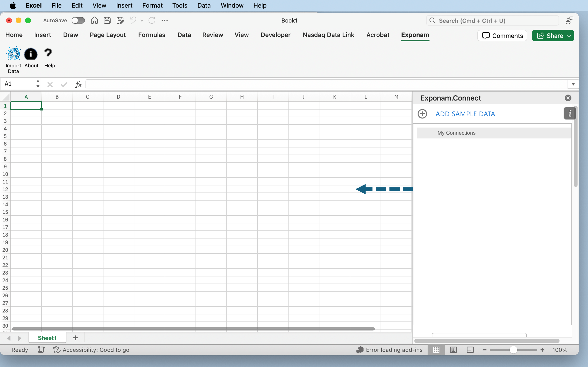Click the Save As icon with pencil
588x367 pixels.
(x=120, y=20)
